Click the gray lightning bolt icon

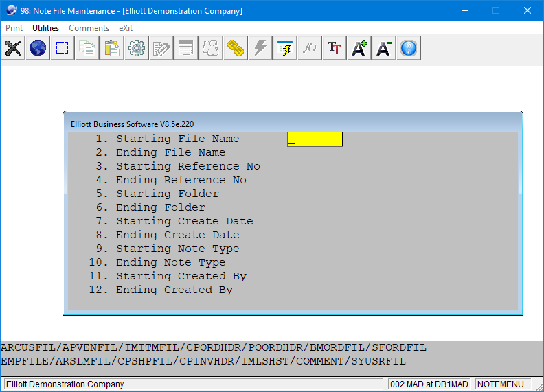tap(260, 48)
